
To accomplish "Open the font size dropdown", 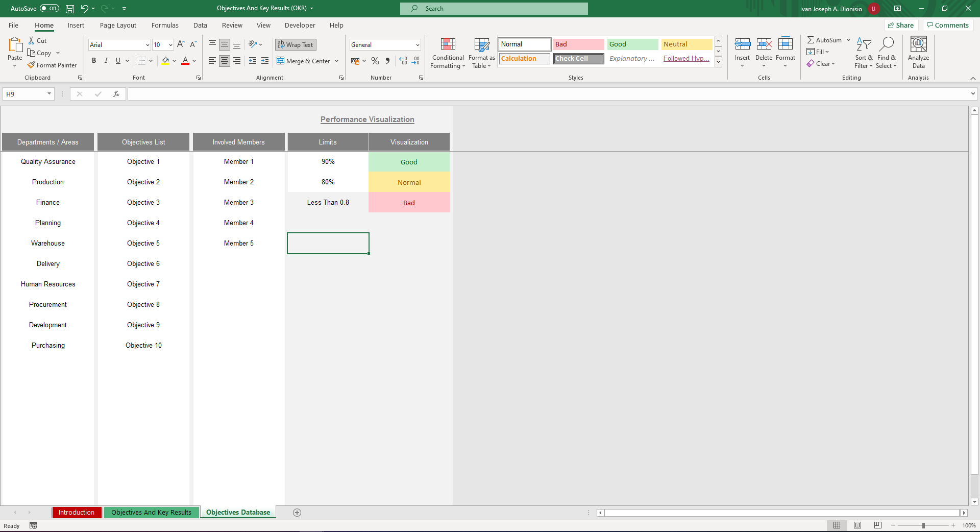I will point(170,45).
